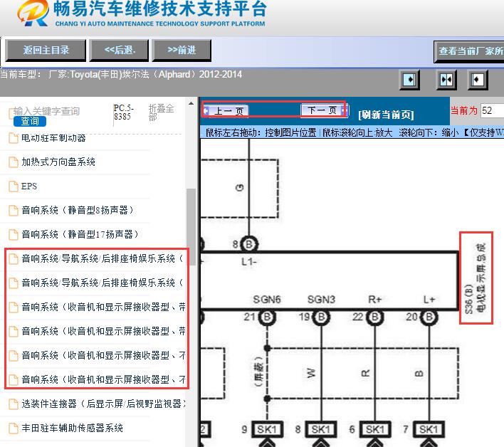Click SGN3 terminal label in diagram

[x=321, y=300]
